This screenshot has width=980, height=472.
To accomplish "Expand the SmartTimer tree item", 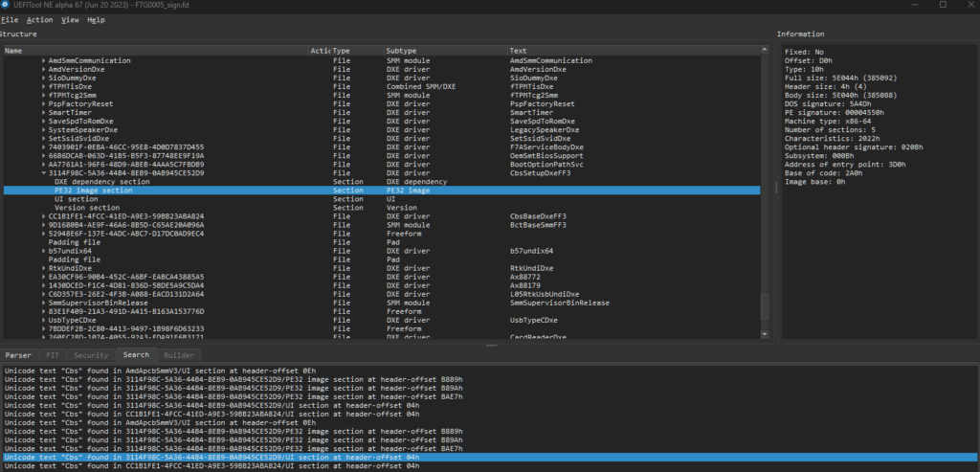I will click(x=44, y=113).
